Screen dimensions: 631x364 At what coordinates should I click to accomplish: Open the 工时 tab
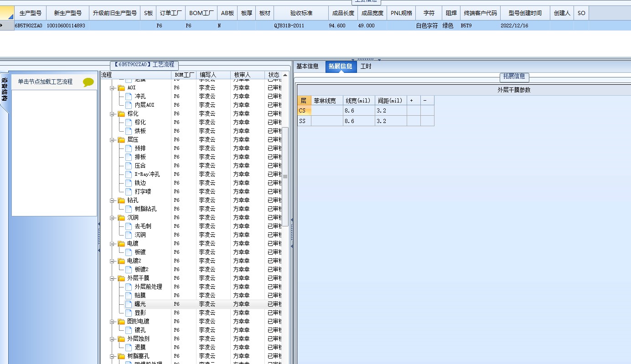(x=366, y=67)
